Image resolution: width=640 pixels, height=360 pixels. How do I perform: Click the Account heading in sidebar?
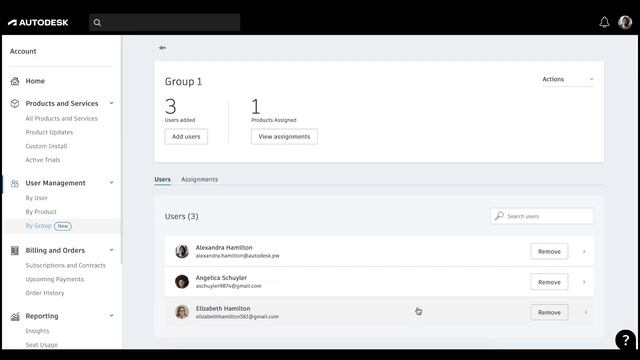coord(23,51)
